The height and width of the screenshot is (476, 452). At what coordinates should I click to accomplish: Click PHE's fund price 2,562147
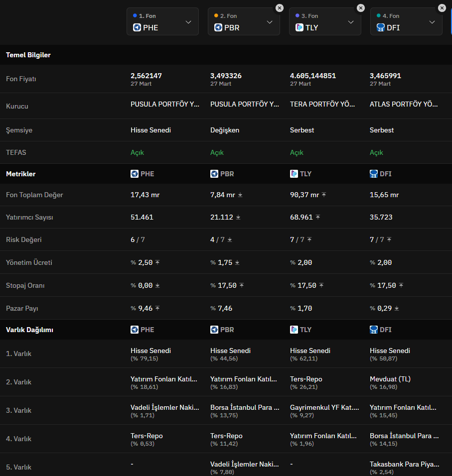146,76
